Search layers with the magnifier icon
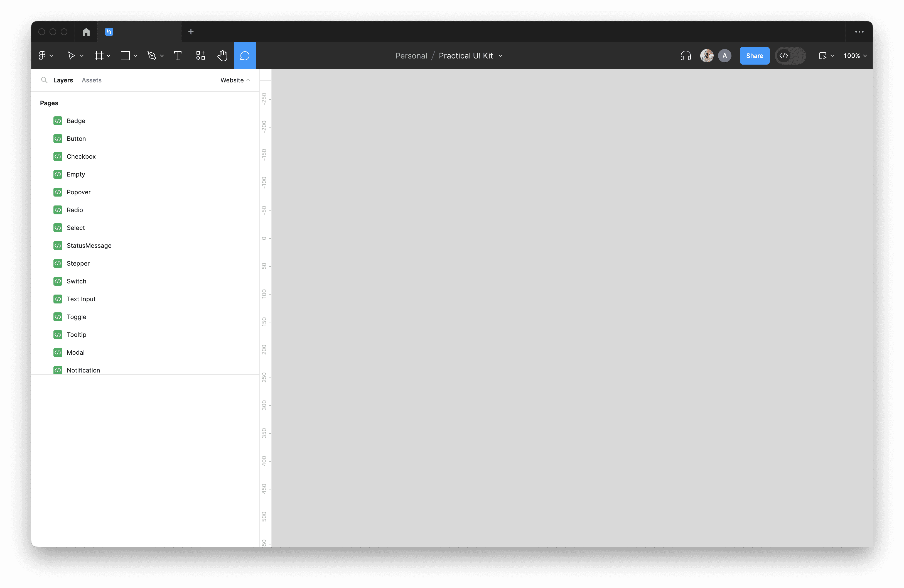Screen dimensions: 904x588 (44, 80)
